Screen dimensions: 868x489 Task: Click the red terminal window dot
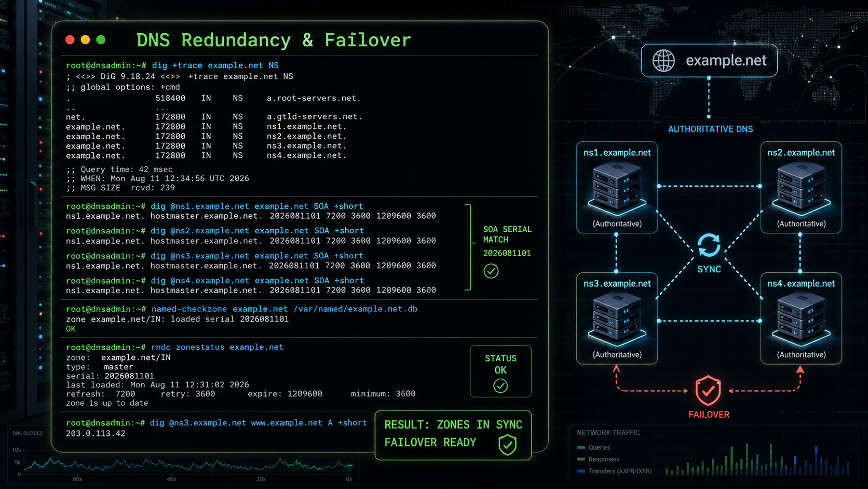point(70,40)
